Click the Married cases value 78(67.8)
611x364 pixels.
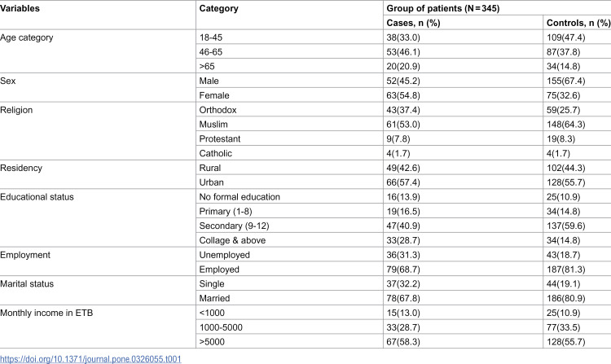tap(403, 299)
